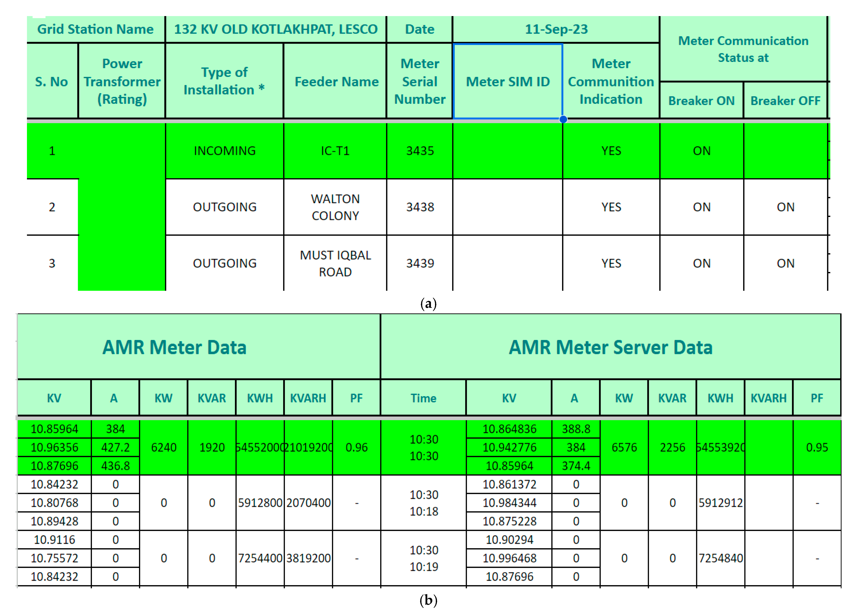852x616 pixels.
Task: Select meter serial number 3438 cell
Action: pyautogui.click(x=420, y=207)
